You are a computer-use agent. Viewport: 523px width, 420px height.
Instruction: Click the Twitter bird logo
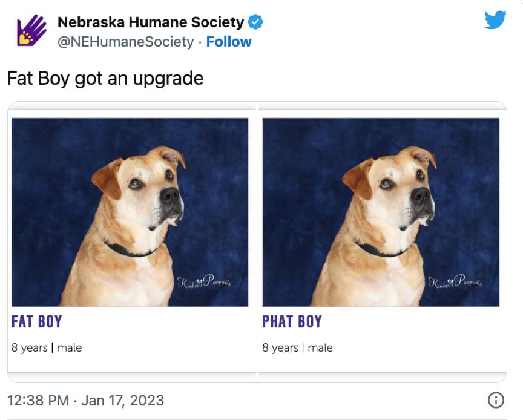pos(495,21)
